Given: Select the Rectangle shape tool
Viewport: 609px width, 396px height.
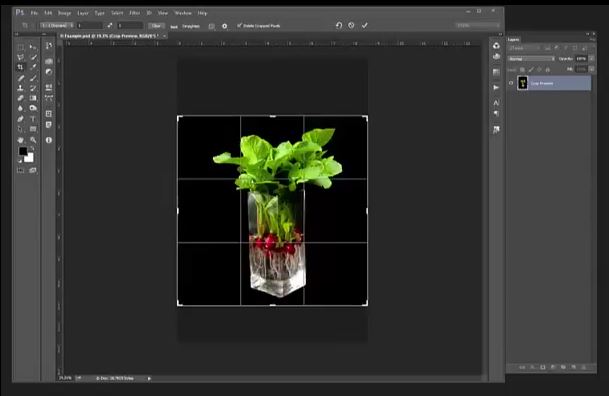Looking at the screenshot, I should pos(33,129).
